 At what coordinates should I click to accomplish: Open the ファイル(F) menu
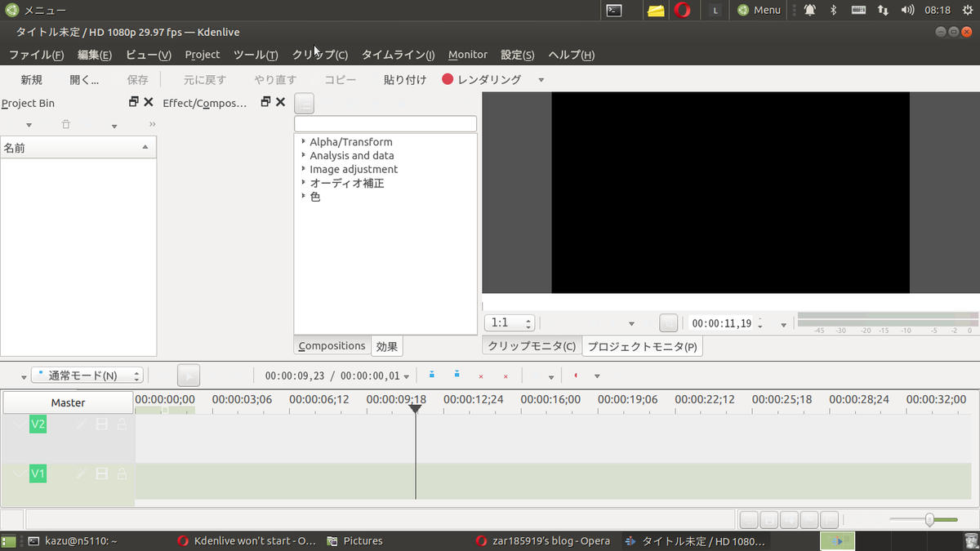(36, 55)
